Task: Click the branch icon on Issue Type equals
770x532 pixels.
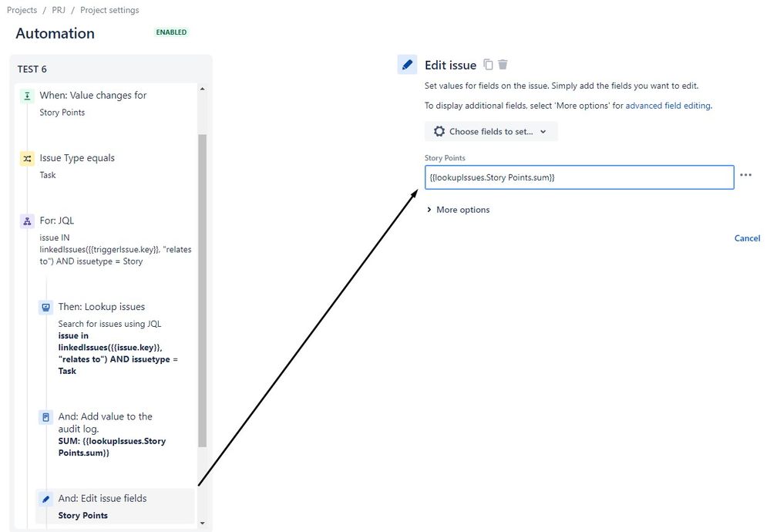Action: pos(27,157)
